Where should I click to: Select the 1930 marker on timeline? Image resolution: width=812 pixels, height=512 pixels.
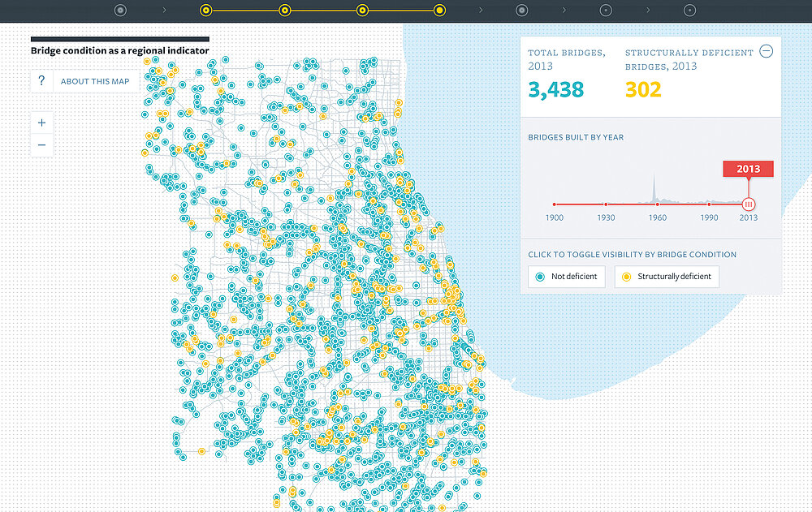tap(605, 204)
